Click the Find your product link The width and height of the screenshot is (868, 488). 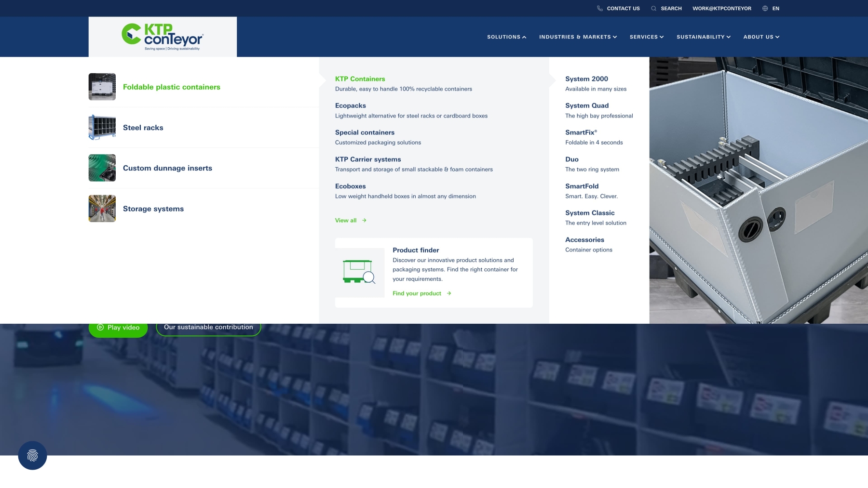coord(417,293)
